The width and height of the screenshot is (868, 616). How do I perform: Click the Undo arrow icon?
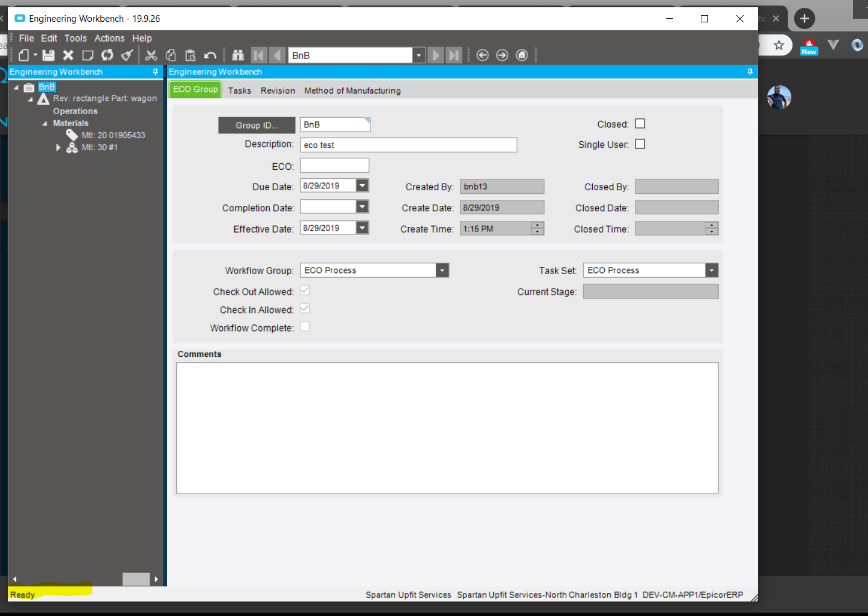click(x=210, y=55)
